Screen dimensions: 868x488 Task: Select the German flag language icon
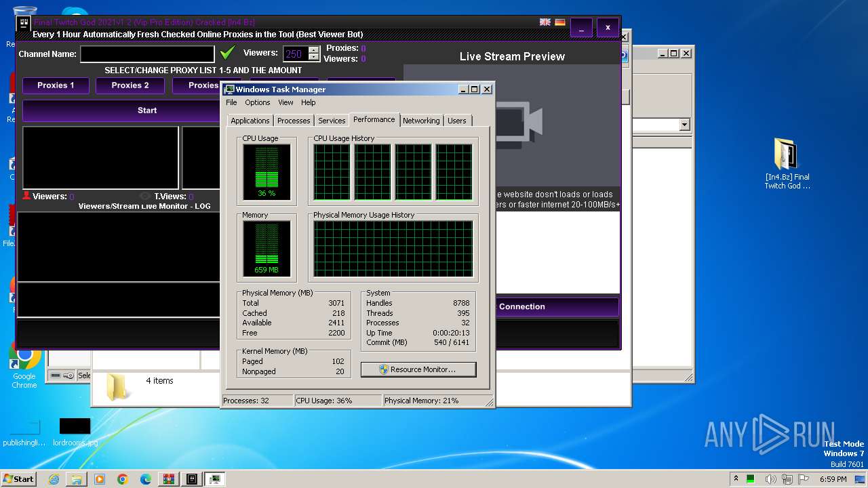coord(560,22)
